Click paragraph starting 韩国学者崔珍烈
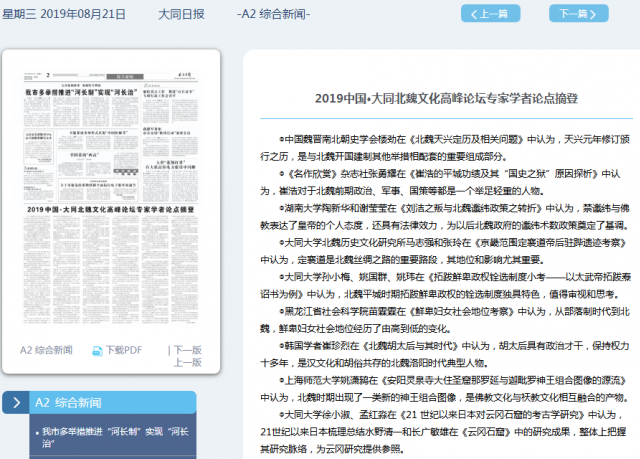 445,354
